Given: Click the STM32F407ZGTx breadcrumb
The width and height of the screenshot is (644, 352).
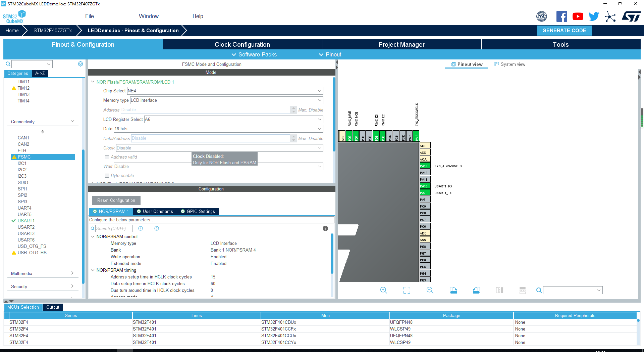Looking at the screenshot, I should (x=53, y=30).
